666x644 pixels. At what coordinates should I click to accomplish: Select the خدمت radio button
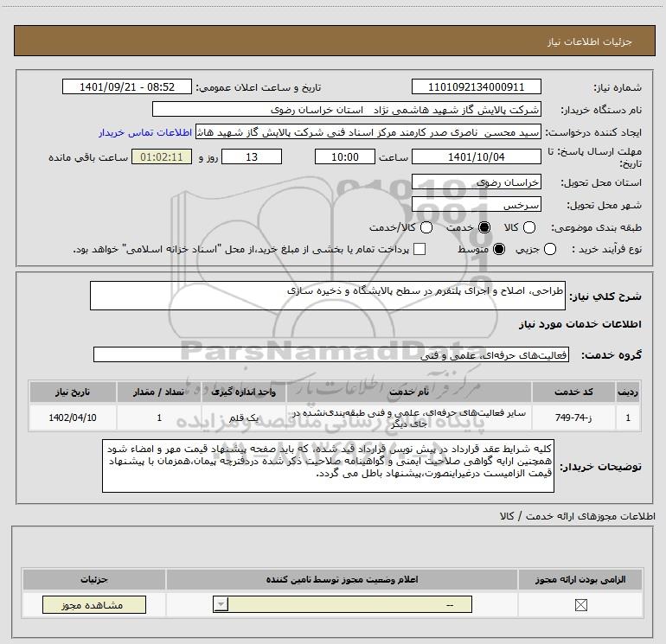[x=483, y=227]
